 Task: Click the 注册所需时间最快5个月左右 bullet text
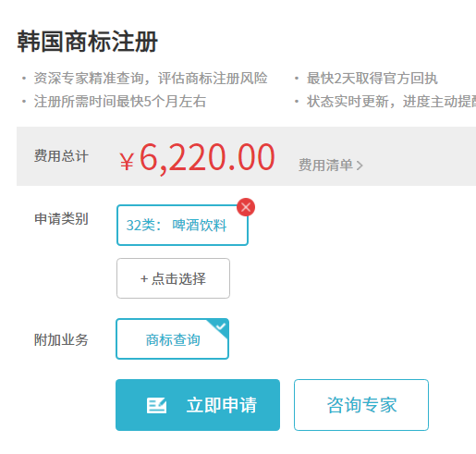tap(120, 102)
